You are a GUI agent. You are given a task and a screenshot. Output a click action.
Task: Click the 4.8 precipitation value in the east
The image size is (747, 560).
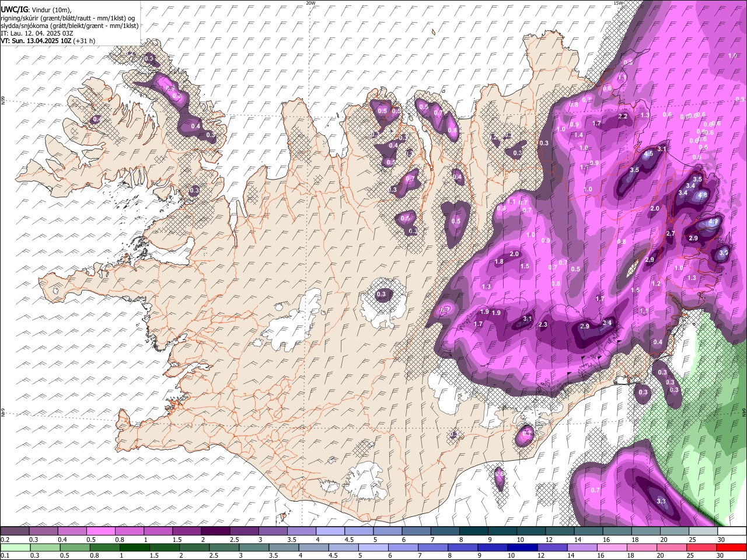703,195
